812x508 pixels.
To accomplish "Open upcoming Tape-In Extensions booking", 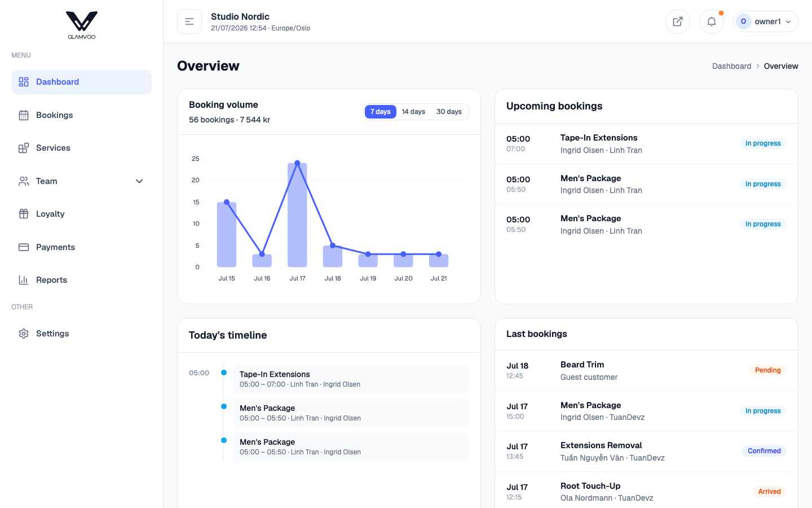I will (x=646, y=144).
